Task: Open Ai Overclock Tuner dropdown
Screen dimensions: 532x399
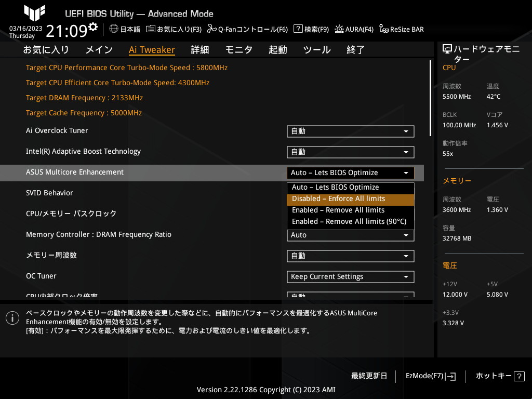Action: coord(351,131)
